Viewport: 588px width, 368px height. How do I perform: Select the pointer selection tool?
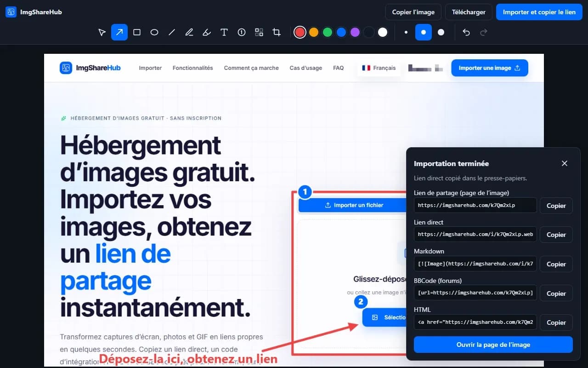[102, 32]
